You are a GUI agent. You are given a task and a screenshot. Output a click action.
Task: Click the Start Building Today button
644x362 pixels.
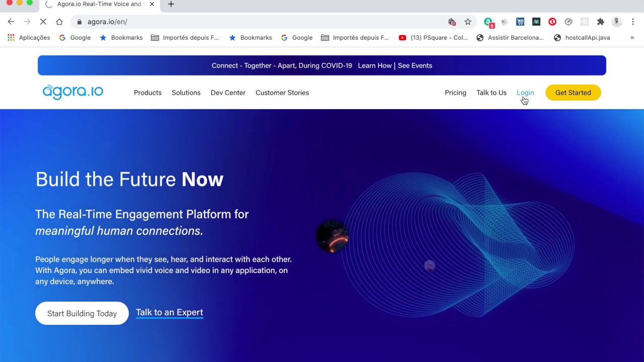point(82,313)
